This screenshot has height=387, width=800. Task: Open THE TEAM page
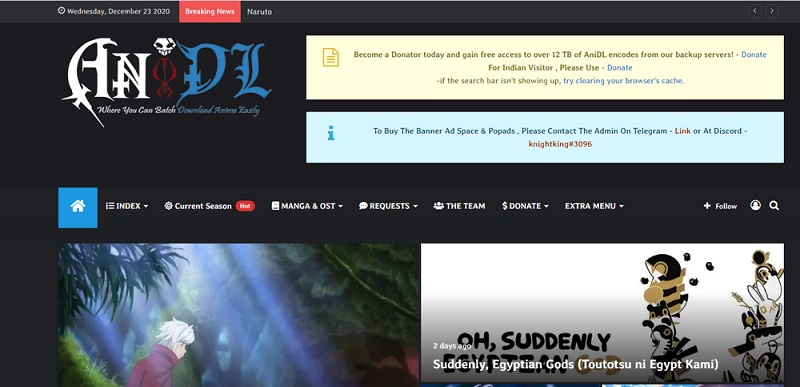[459, 206]
